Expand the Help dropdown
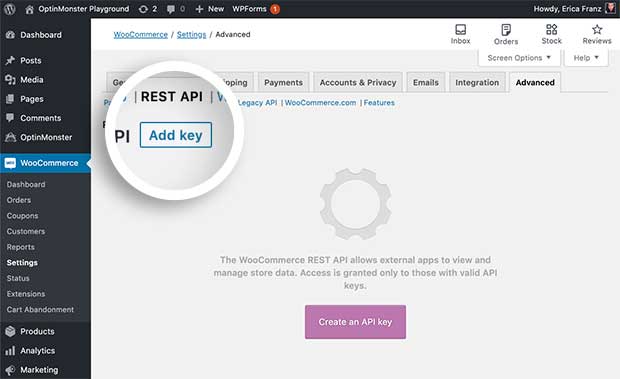The image size is (620, 379). pyautogui.click(x=586, y=58)
